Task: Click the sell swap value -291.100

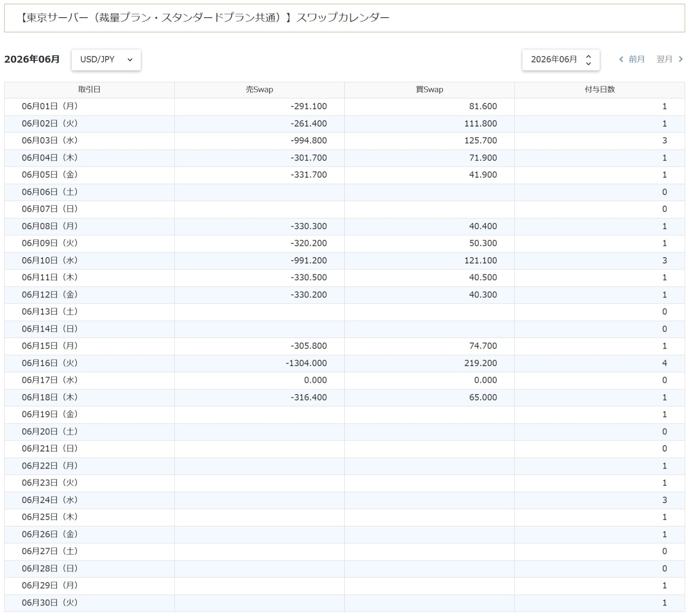Action: [x=309, y=106]
